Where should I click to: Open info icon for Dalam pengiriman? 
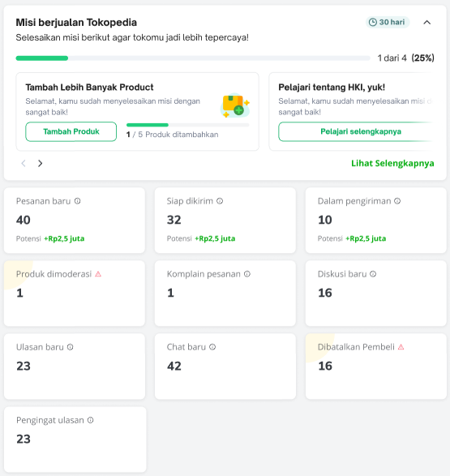coord(397,201)
